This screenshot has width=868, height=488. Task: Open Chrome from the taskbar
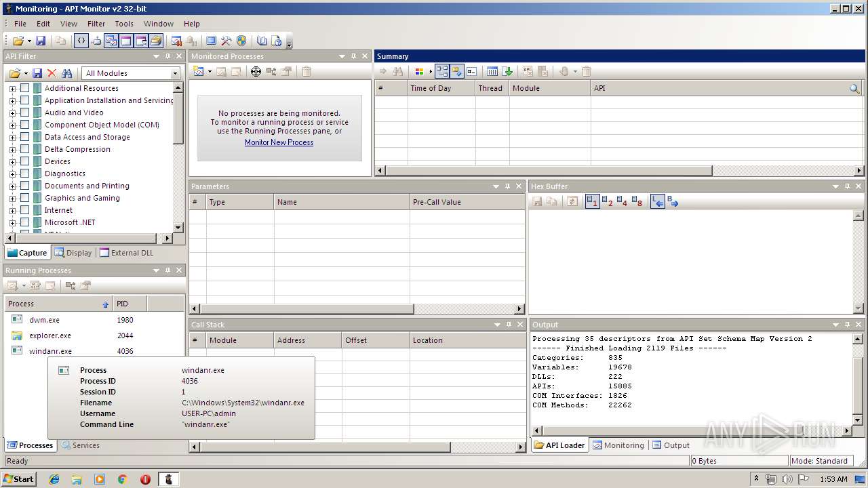123,479
